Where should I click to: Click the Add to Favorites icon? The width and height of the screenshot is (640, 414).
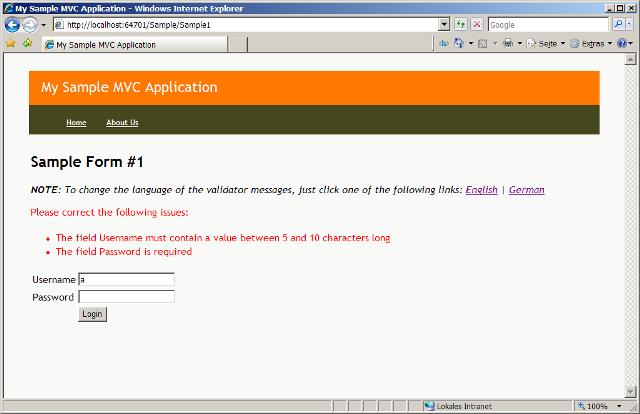tap(27, 44)
